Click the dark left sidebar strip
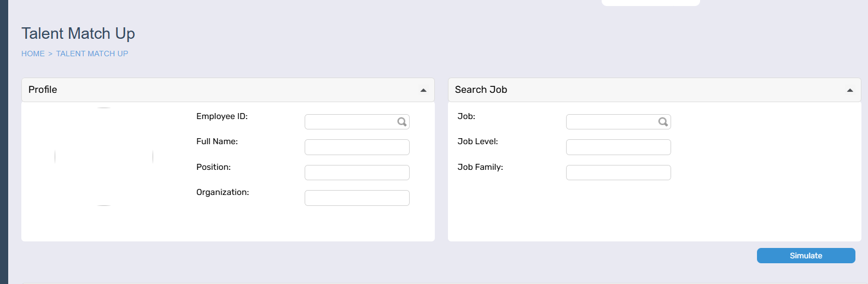This screenshot has height=284, width=868. tap(4, 142)
